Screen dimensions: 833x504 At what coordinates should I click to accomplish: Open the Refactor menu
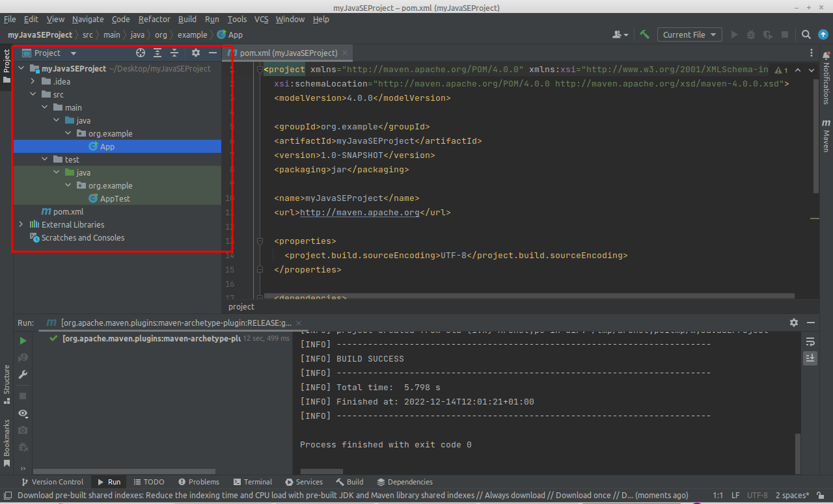pos(154,19)
